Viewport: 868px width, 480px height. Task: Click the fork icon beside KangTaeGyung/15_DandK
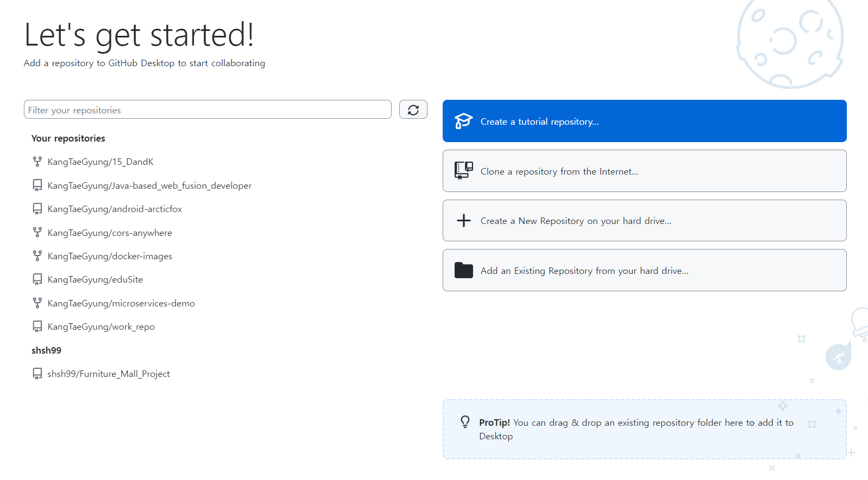coord(37,162)
